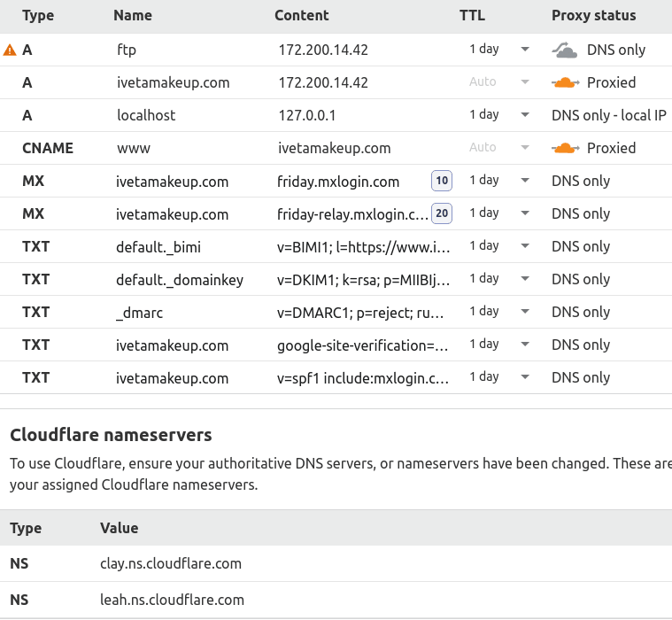Click the 127.0.0.1 content value
The height and width of the screenshot is (620, 672).
tap(307, 115)
